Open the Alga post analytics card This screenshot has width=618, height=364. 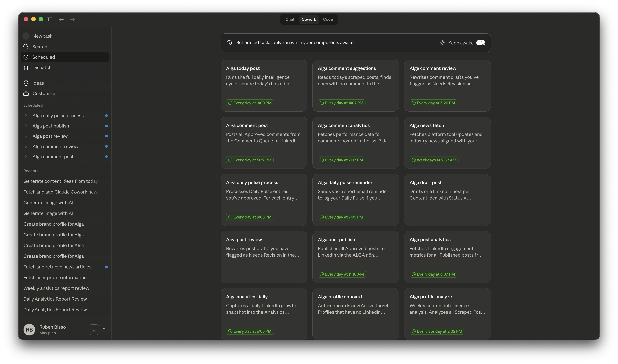[x=447, y=257]
